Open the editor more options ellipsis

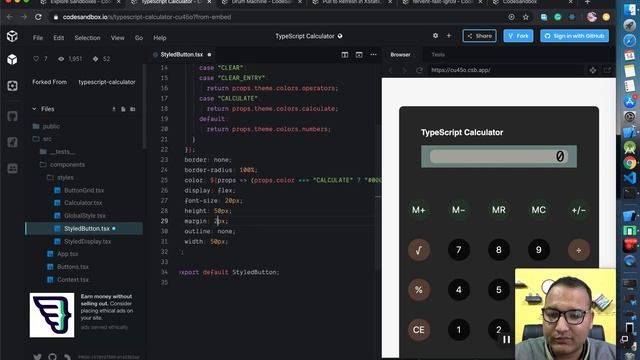[x=373, y=54]
